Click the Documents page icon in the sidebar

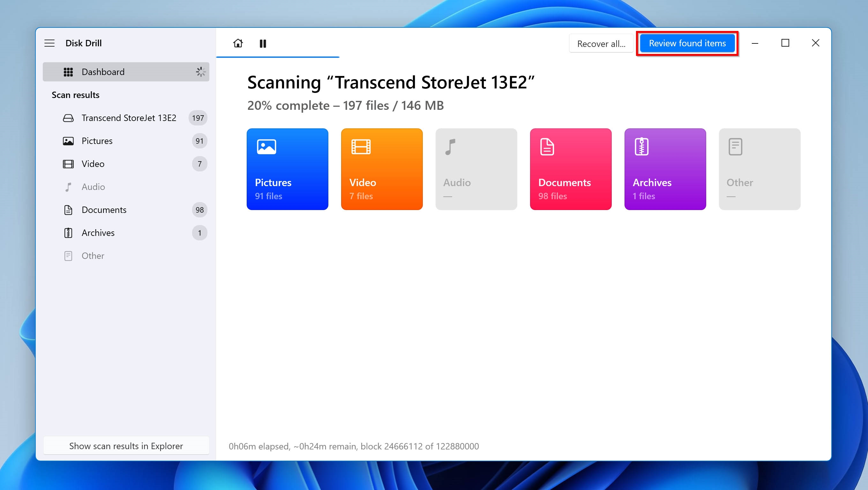[x=68, y=210]
